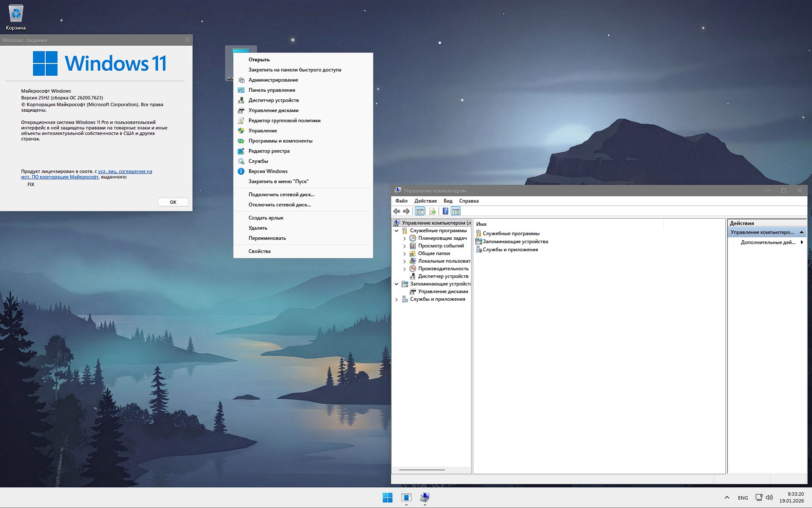Select Закрепить в меню "Пуск" in context menu
812x508 pixels.
278,181
